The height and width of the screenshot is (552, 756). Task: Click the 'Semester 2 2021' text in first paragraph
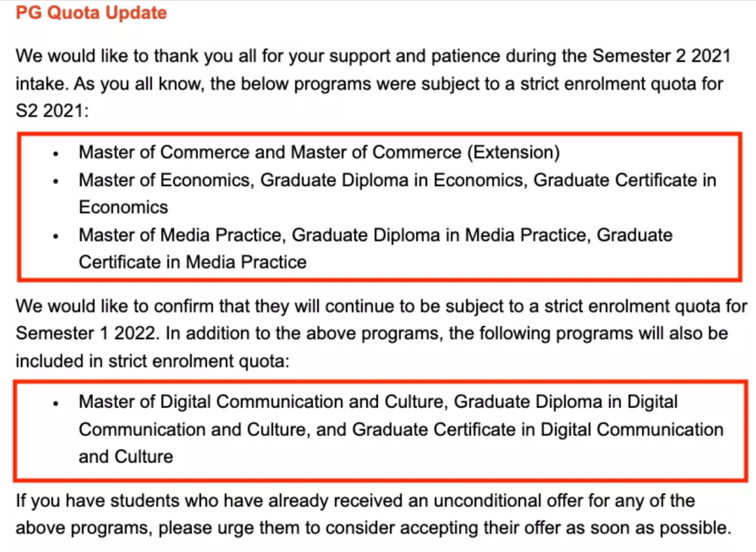661,56
